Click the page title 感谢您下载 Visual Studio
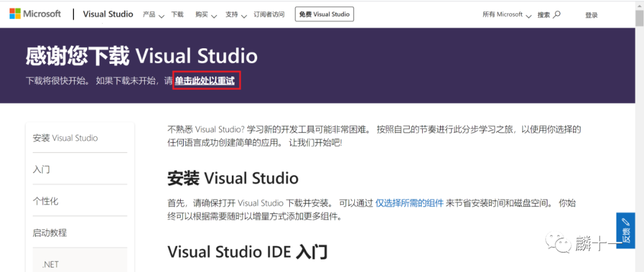The image size is (644, 272). click(x=142, y=56)
